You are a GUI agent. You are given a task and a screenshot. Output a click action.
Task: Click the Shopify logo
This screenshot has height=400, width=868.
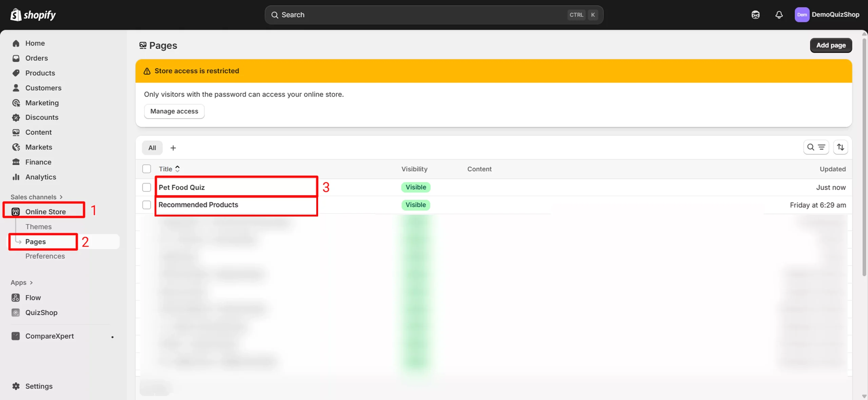33,15
